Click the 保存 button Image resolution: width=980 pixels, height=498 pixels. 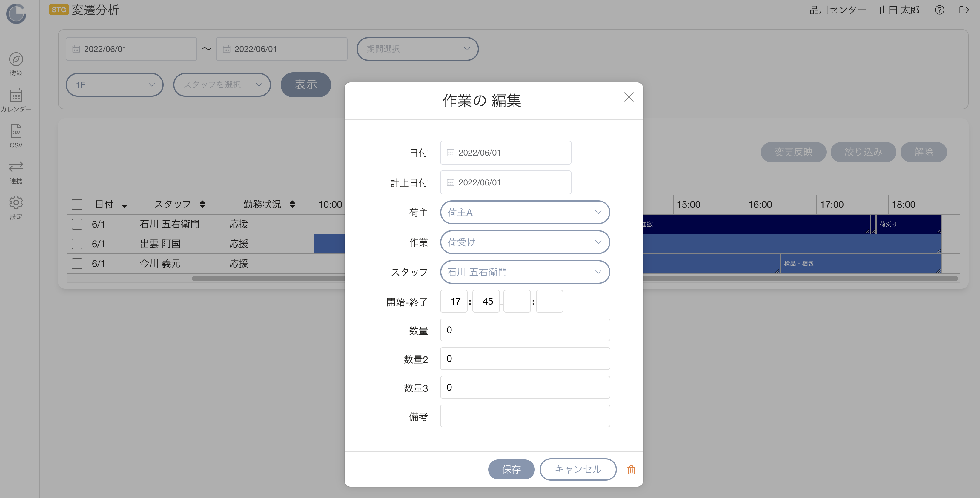point(511,469)
